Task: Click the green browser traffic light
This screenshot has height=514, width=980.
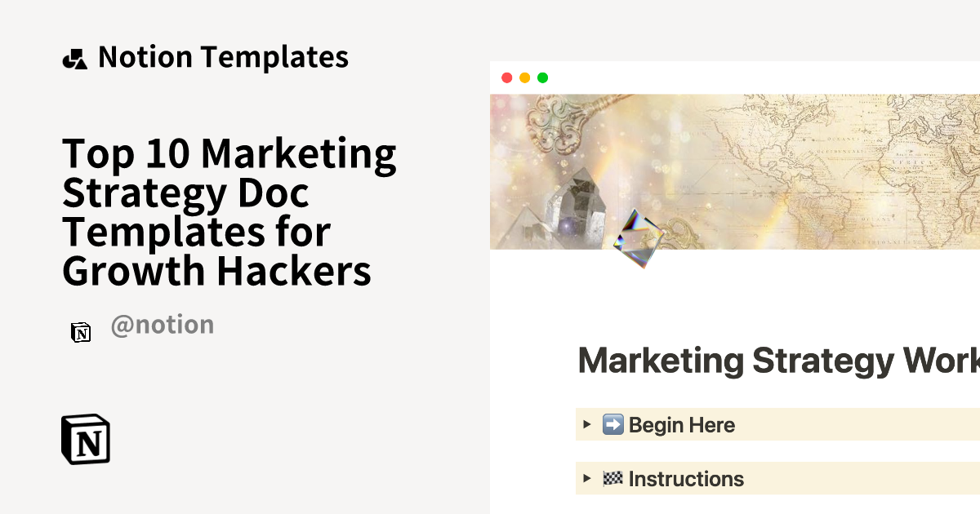Action: coord(542,77)
